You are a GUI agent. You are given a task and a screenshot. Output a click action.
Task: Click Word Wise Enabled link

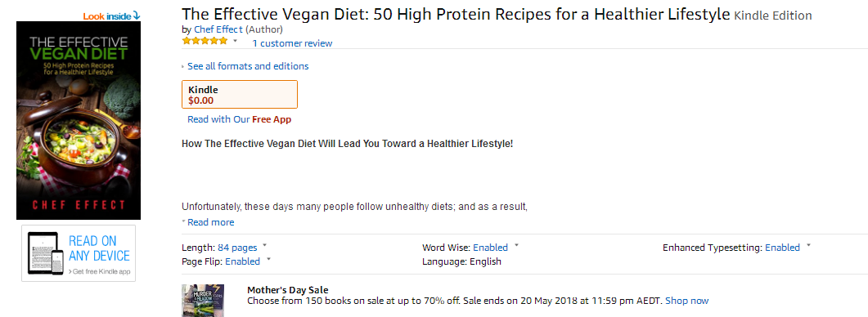click(x=491, y=248)
